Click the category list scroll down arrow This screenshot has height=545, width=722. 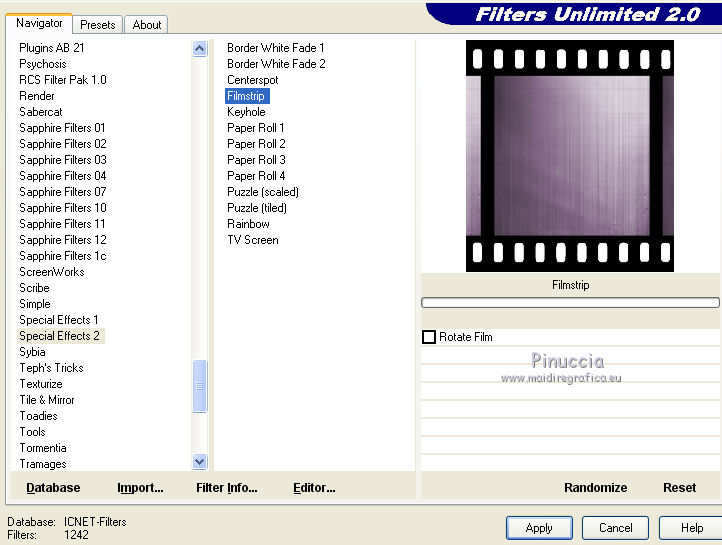point(199,461)
